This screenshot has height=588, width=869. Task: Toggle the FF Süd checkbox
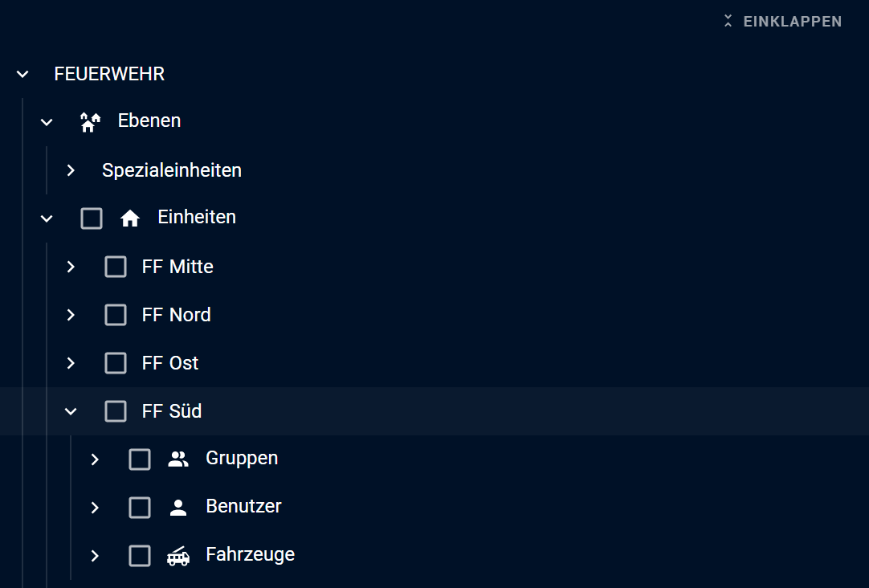click(x=116, y=411)
